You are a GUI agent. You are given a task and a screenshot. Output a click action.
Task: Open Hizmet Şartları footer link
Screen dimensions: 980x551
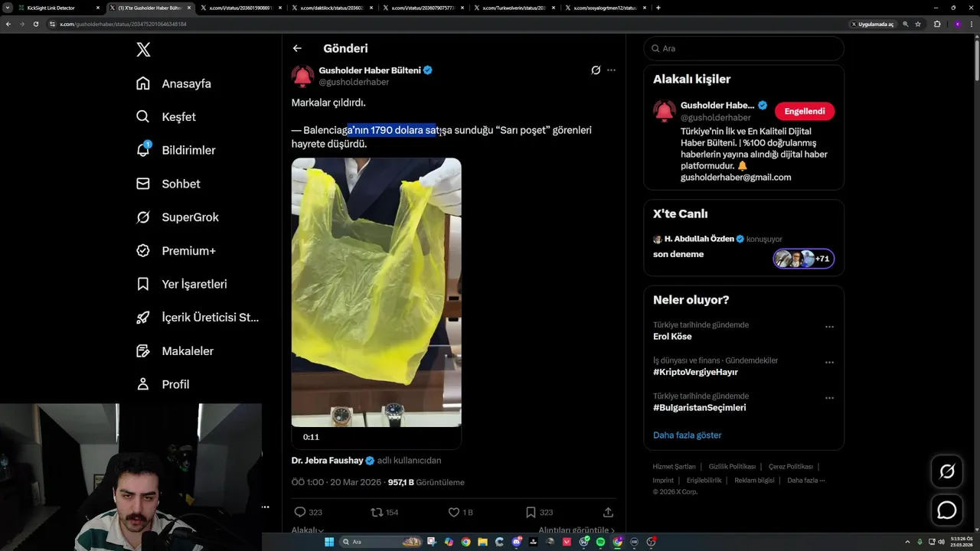(x=674, y=467)
